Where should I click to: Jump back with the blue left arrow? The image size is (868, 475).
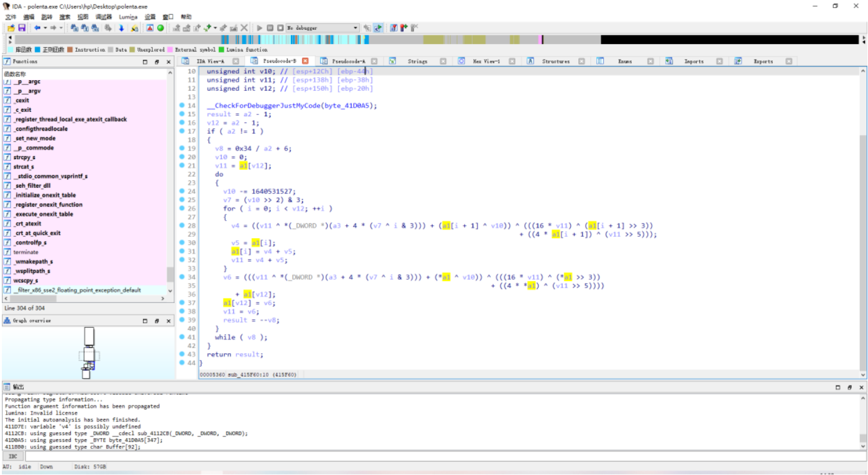tap(37, 28)
